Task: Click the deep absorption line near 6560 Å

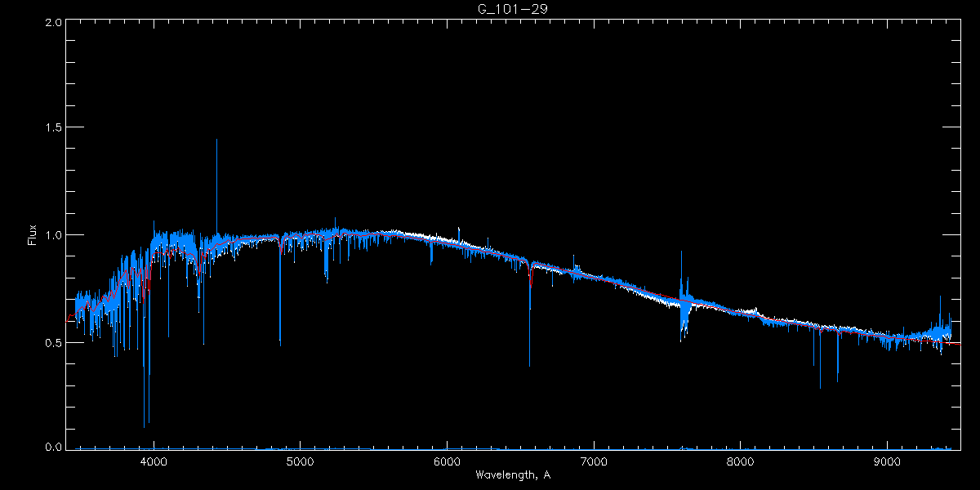Action: click(x=530, y=314)
